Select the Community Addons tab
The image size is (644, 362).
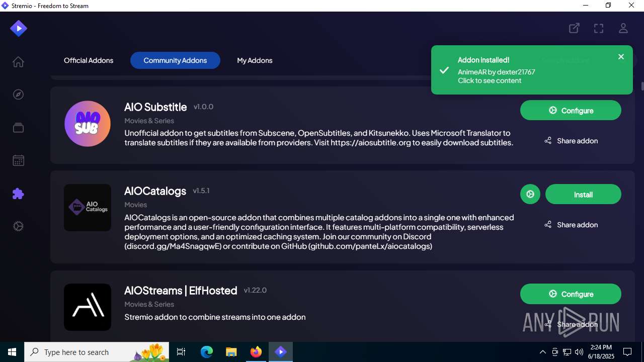[175, 60]
